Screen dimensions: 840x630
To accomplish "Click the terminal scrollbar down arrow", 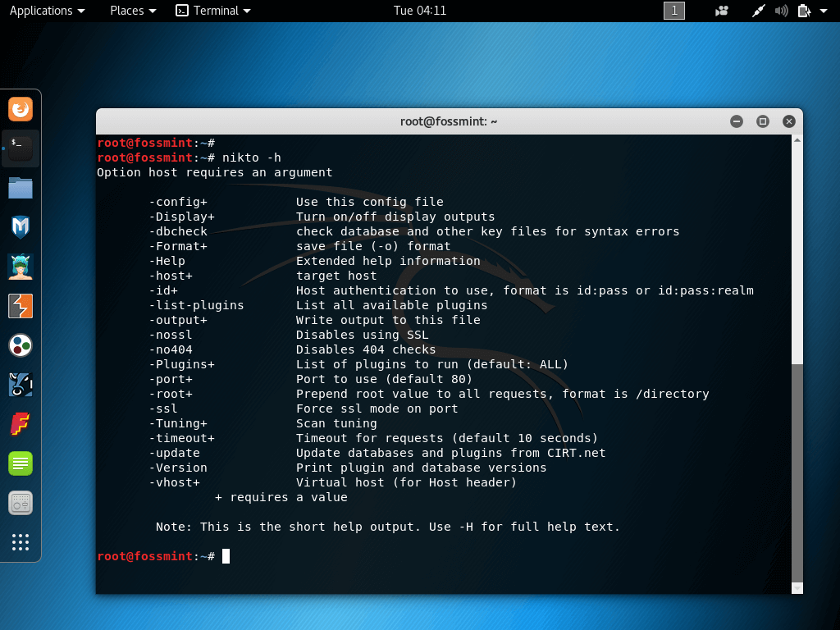I will (x=797, y=588).
